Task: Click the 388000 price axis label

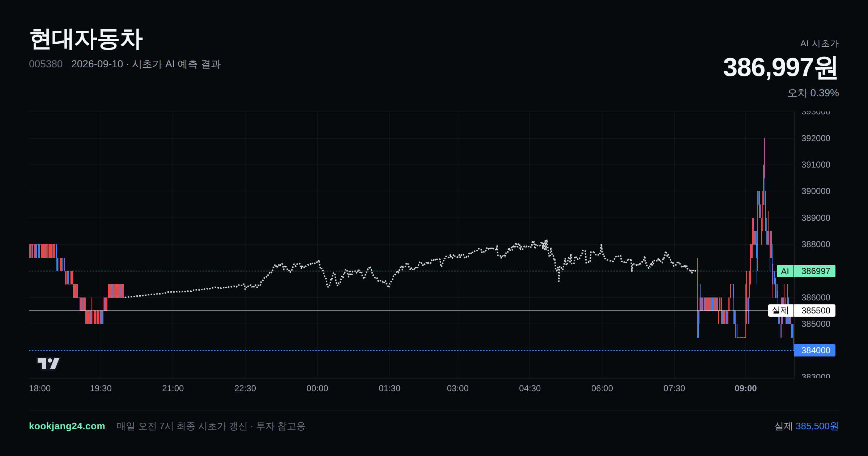Action: tap(816, 244)
